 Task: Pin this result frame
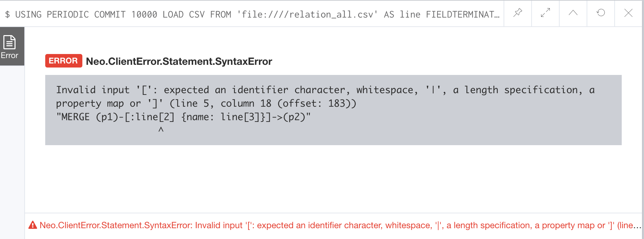click(517, 13)
